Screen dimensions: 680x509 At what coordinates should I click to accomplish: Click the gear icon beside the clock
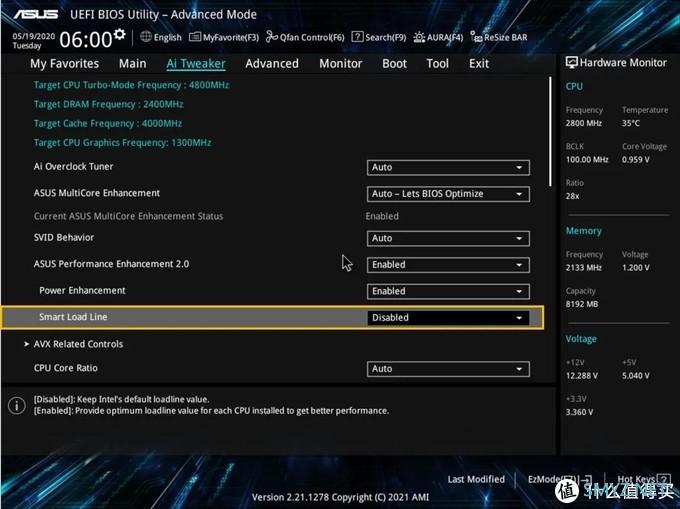coord(120,34)
